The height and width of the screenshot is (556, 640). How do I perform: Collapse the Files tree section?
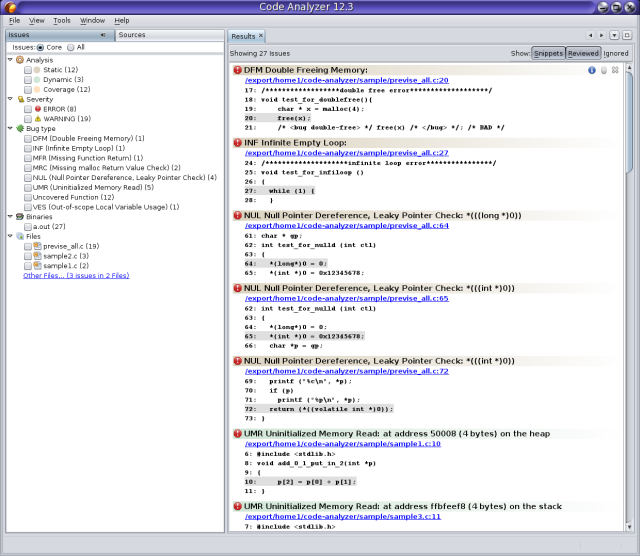click(10, 236)
